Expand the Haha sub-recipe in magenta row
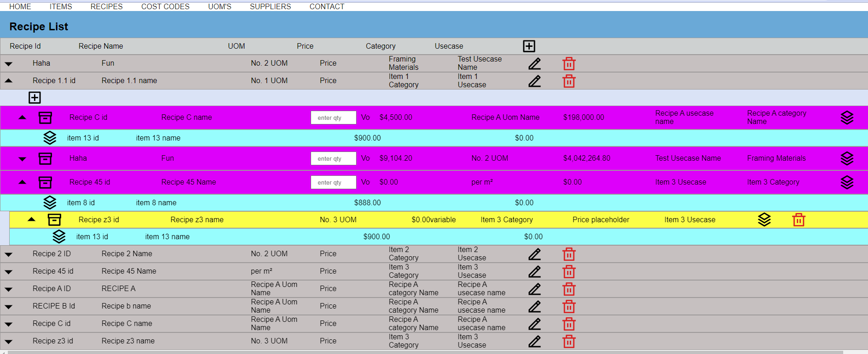 [22, 159]
